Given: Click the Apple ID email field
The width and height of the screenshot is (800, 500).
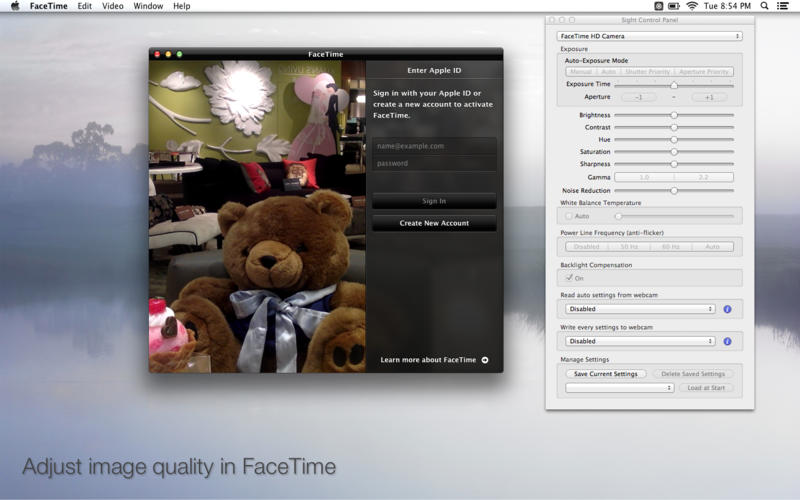Looking at the screenshot, I should [434, 146].
